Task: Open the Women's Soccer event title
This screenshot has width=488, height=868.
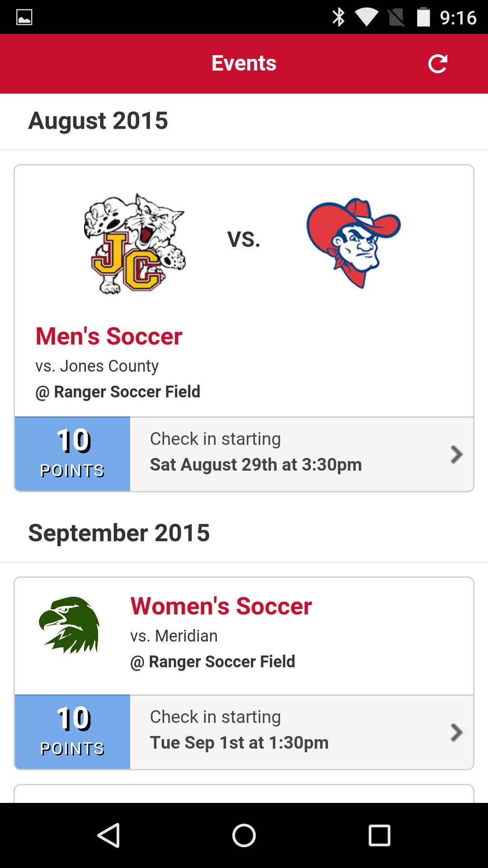Action: [x=221, y=606]
